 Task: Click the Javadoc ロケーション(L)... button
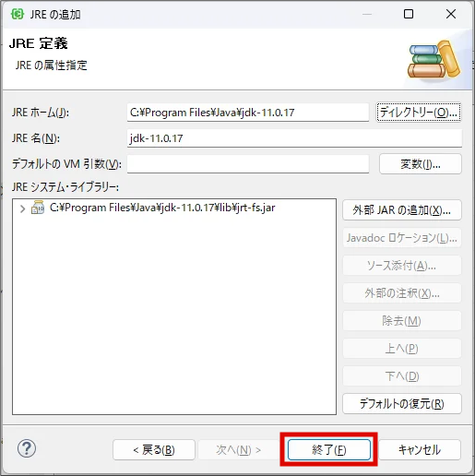coord(402,238)
